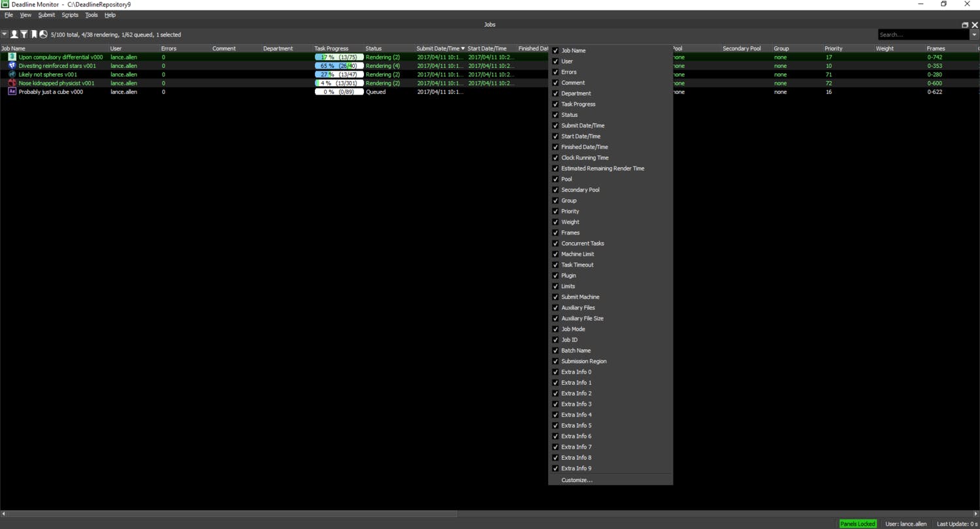
Task: Click plugin icon for Upon compulsory differential job
Action: click(x=12, y=57)
